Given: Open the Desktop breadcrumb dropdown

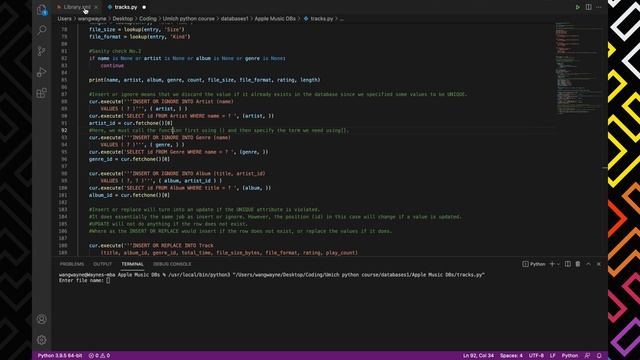Looking at the screenshot, I should click(x=122, y=19).
